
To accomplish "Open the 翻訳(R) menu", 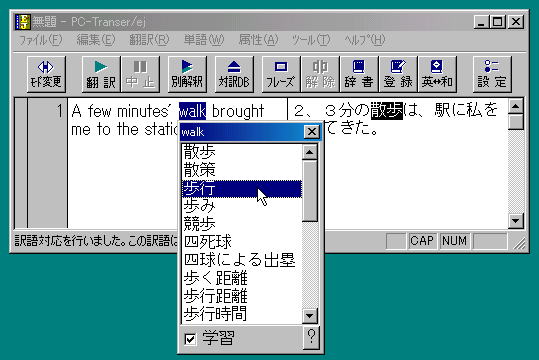I will click(149, 40).
